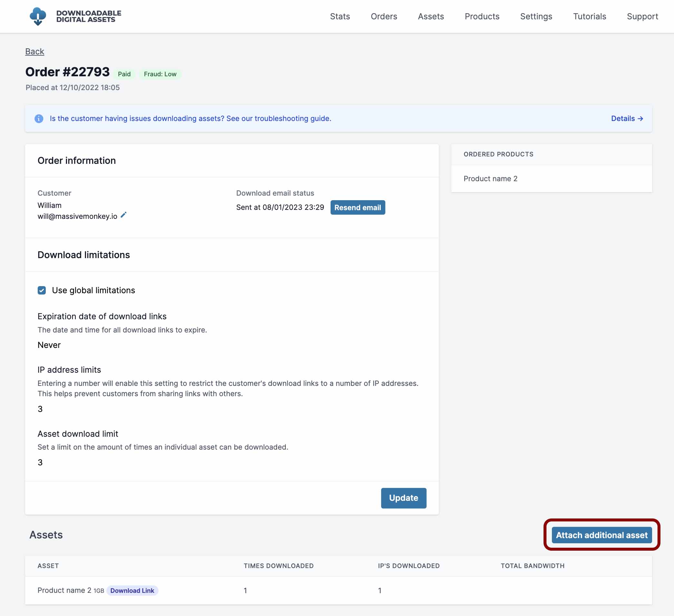Click the blue info circle icon

[x=39, y=118]
